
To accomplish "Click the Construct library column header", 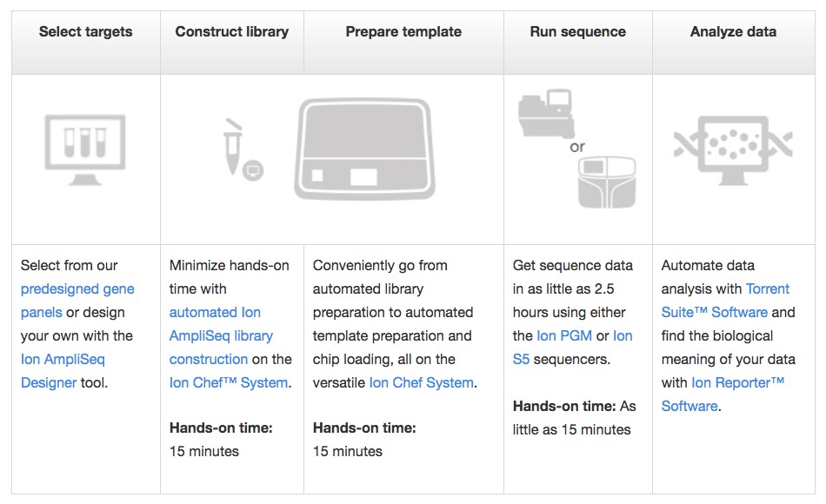I will (231, 32).
